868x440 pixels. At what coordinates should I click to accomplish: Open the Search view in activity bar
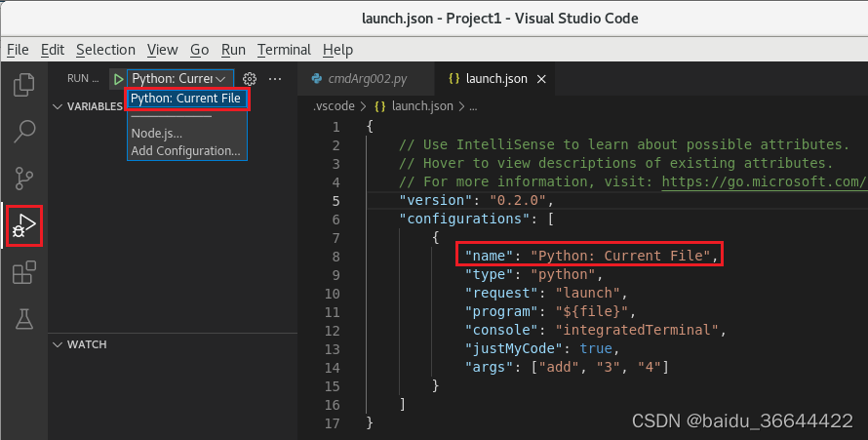click(23, 132)
